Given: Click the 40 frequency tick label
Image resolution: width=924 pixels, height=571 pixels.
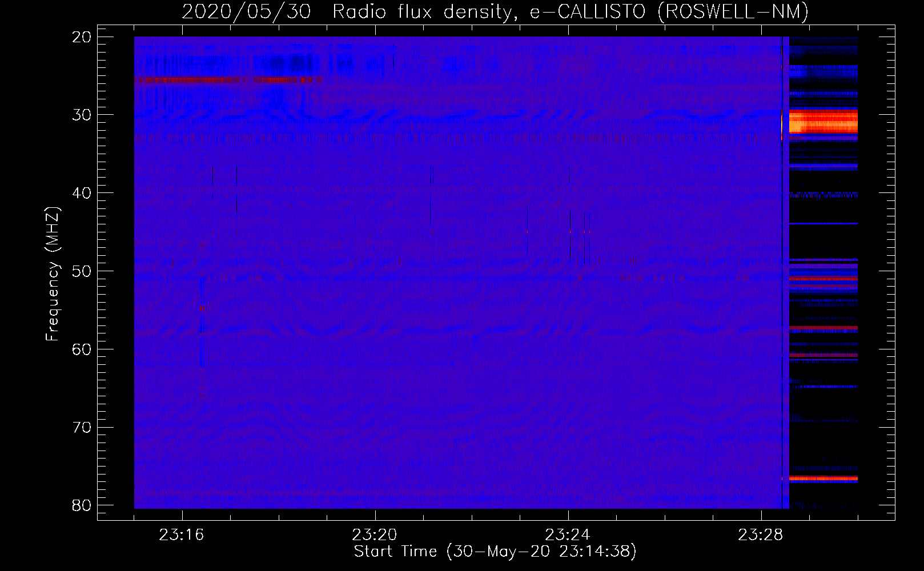Looking at the screenshot, I should [82, 193].
